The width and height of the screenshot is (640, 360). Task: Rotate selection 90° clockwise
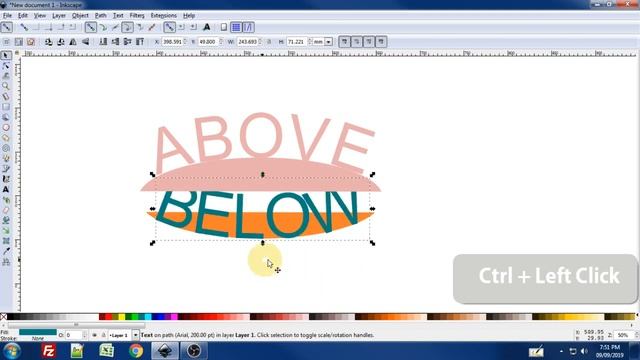coord(61,42)
